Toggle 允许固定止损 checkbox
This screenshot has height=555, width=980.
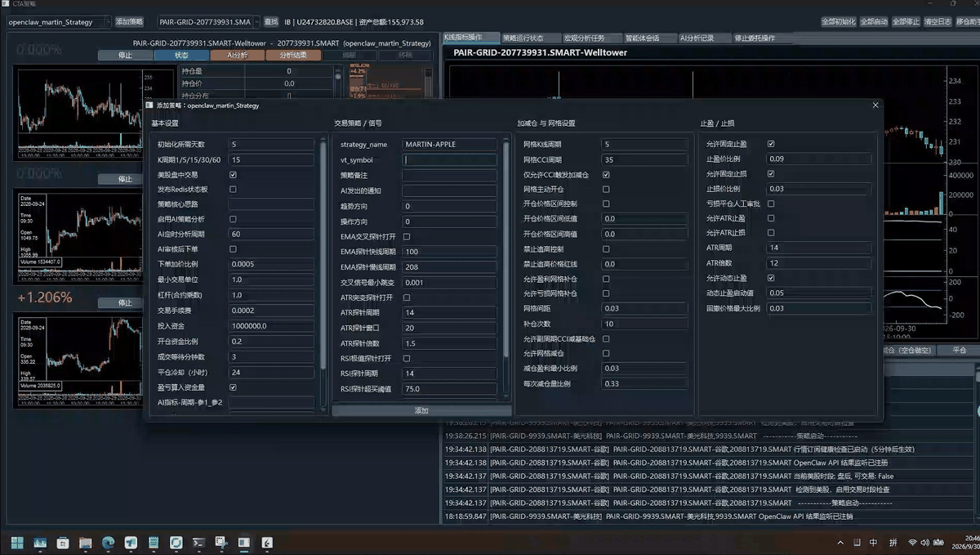771,174
